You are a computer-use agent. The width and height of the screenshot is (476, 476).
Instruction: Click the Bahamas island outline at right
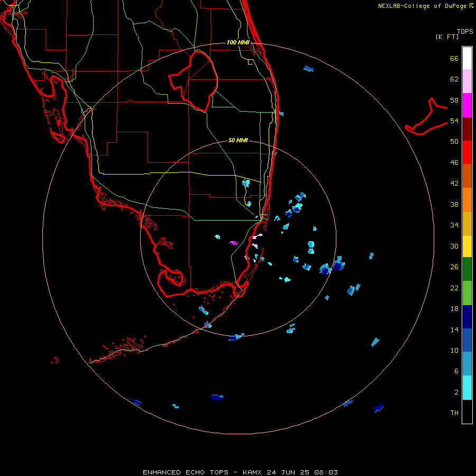[x=426, y=116]
